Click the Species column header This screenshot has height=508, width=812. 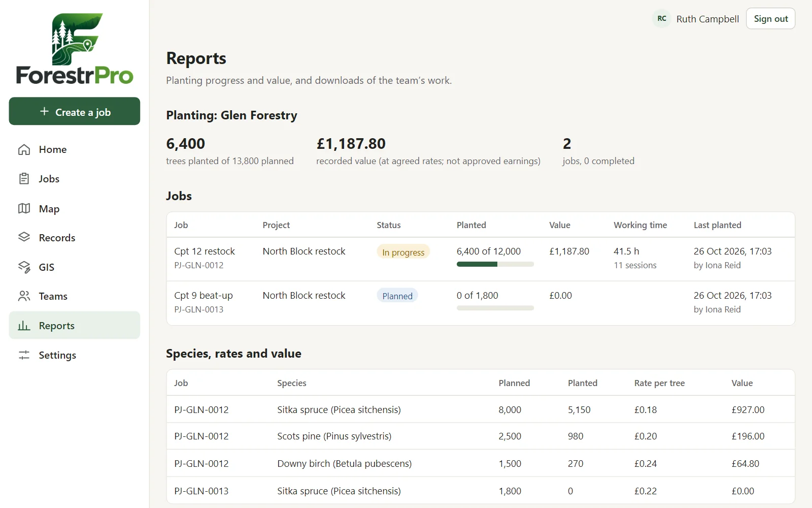(x=292, y=383)
